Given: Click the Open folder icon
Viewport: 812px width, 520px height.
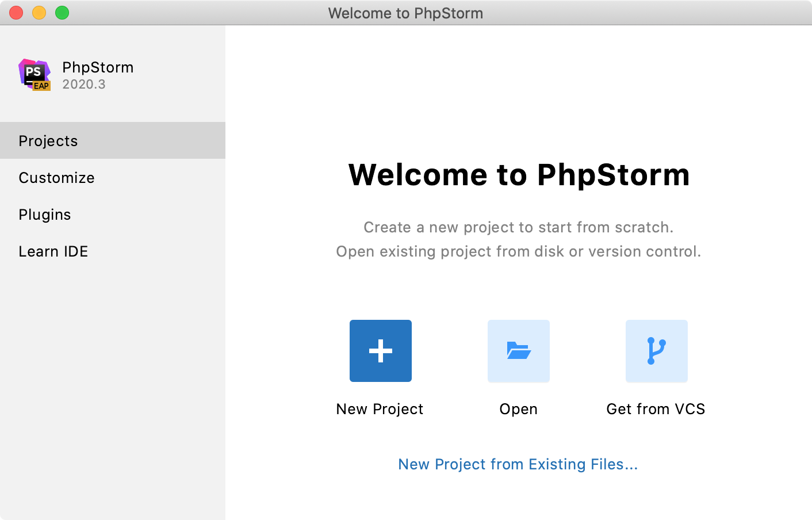Looking at the screenshot, I should click(518, 350).
